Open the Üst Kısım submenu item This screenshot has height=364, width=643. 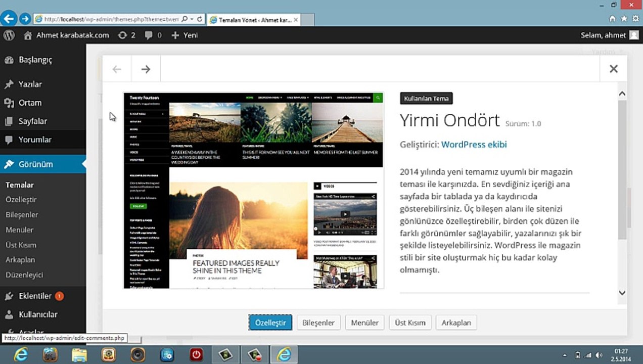[x=21, y=245]
